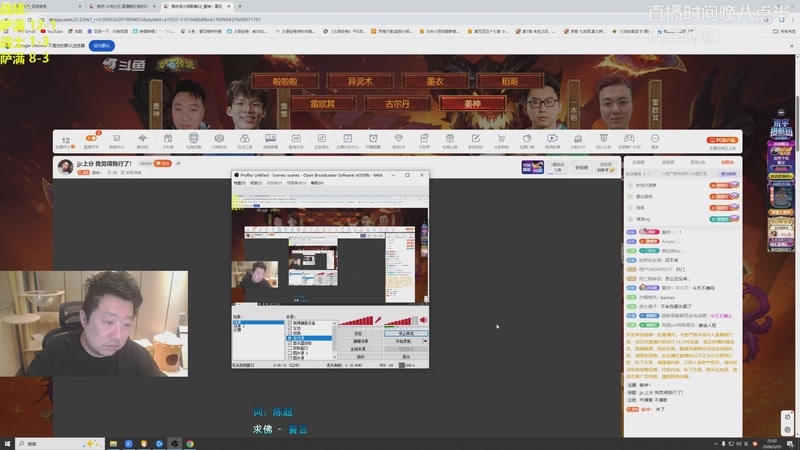Click the 停止串流 button in OBS
Image resolution: width=800 pixels, height=450 pixels.
tap(406, 333)
